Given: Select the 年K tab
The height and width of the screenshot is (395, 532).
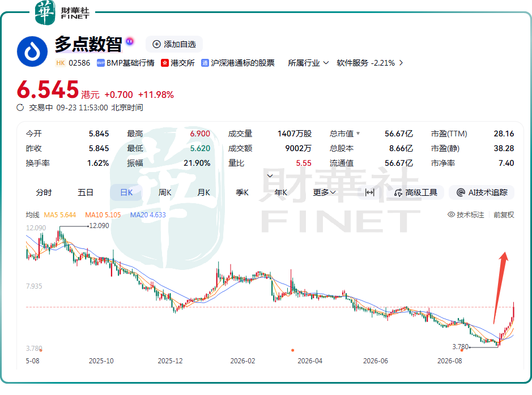Looking at the screenshot, I should pos(281,192).
